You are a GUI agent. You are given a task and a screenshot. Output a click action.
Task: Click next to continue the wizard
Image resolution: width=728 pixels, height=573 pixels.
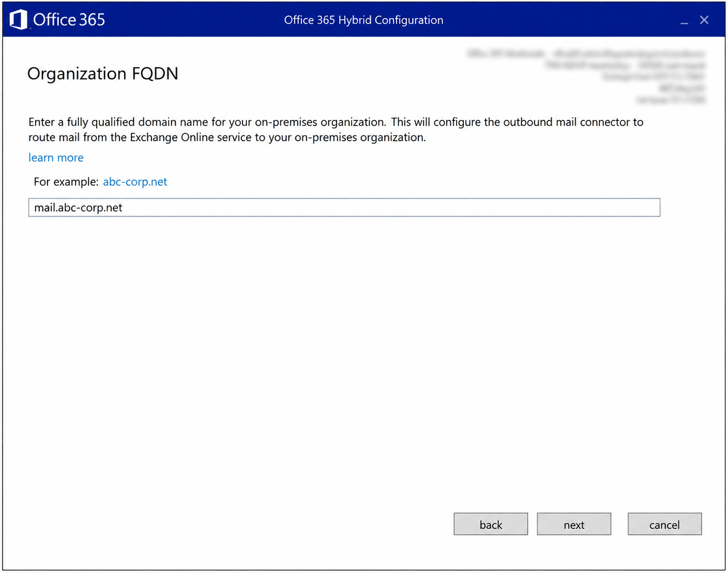[x=574, y=524]
